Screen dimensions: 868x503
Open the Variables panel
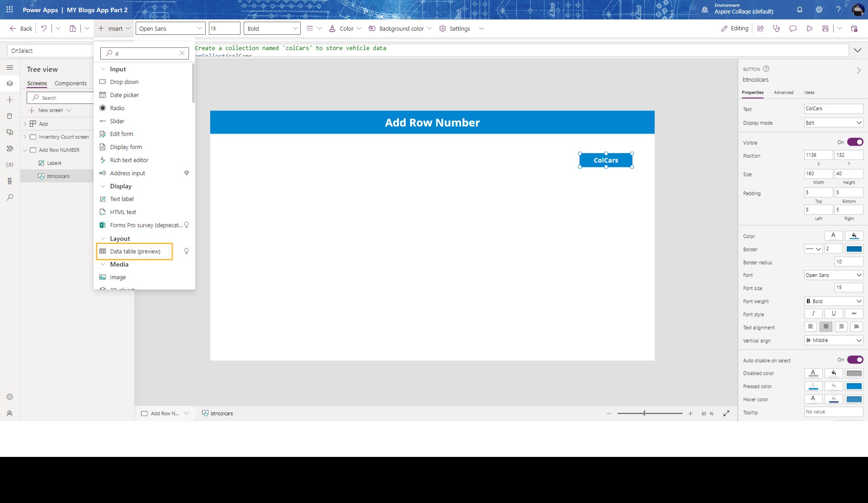9,165
